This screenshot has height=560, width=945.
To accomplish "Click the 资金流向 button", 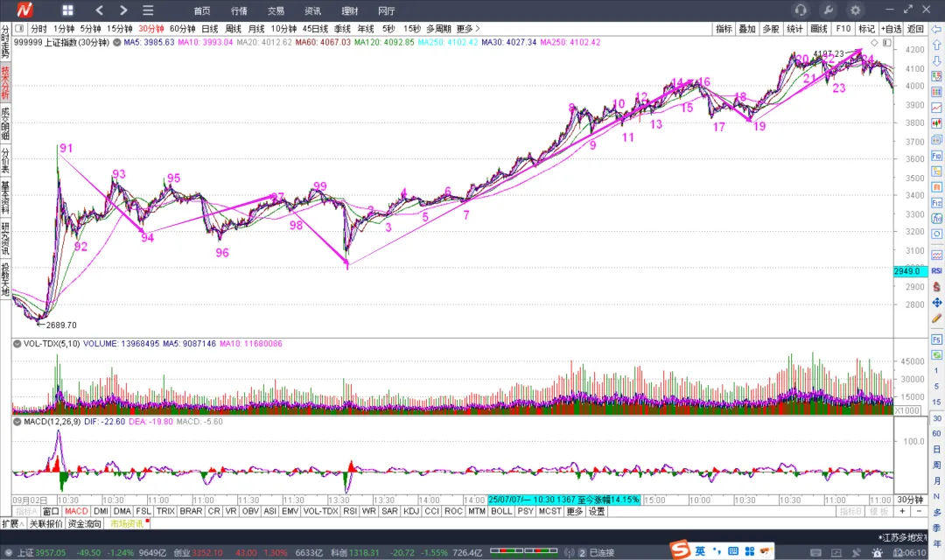I will 84,524.
